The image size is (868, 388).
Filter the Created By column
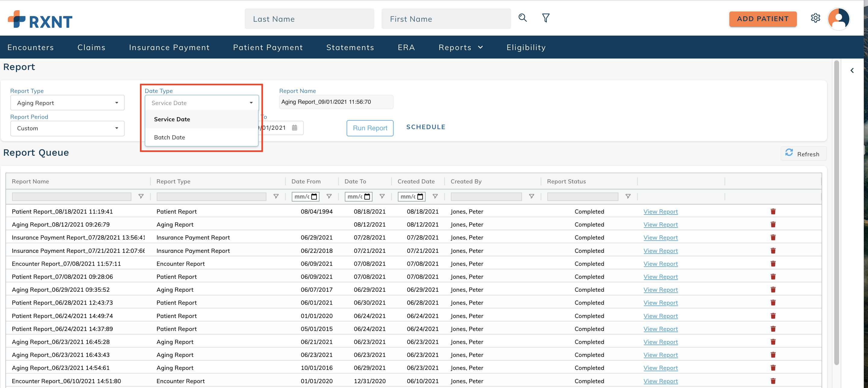pyautogui.click(x=531, y=196)
